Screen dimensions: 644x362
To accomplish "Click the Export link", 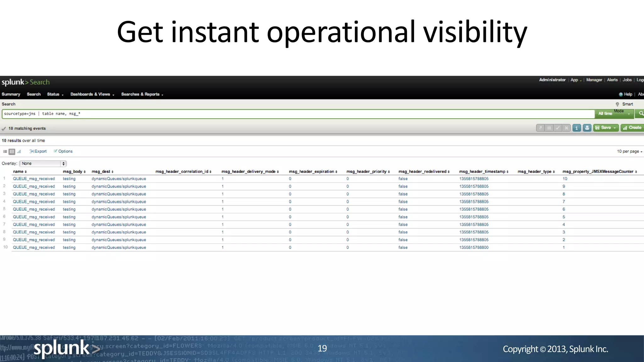I will pyautogui.click(x=38, y=151).
